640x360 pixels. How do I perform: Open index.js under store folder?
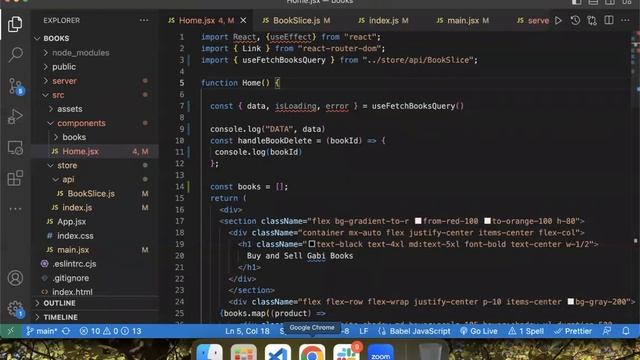click(x=77, y=208)
